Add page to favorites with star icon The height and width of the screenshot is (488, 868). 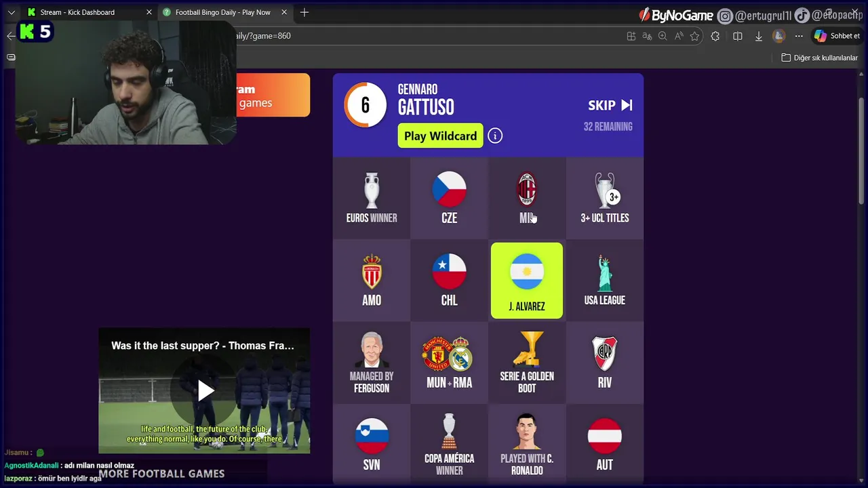point(694,36)
